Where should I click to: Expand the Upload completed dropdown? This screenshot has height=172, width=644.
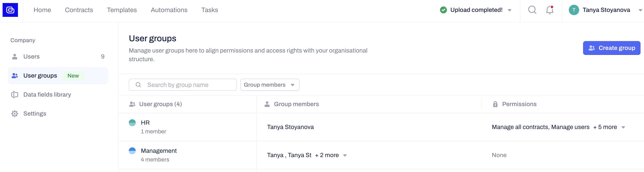click(510, 10)
